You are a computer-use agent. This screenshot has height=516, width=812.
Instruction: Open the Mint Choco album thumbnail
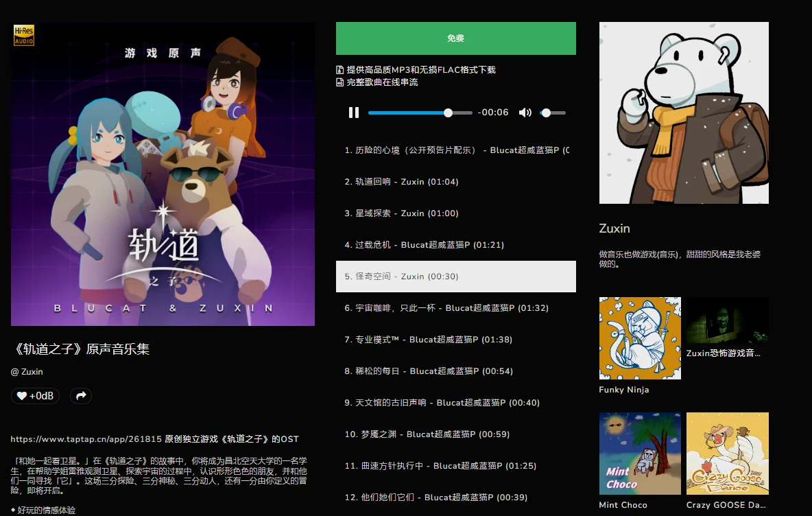click(639, 453)
